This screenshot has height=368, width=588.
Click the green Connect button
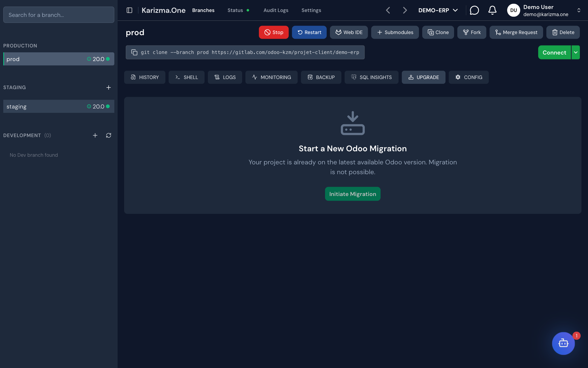554,52
